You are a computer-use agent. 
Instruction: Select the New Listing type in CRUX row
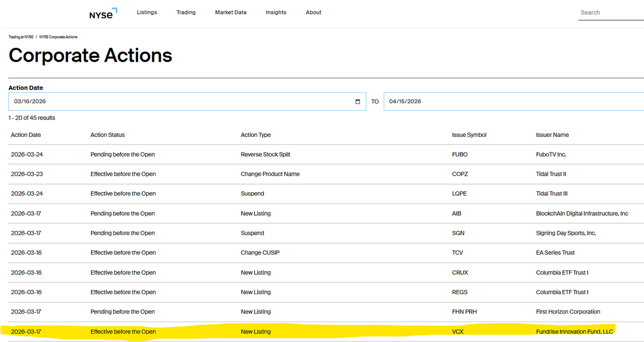pos(255,273)
